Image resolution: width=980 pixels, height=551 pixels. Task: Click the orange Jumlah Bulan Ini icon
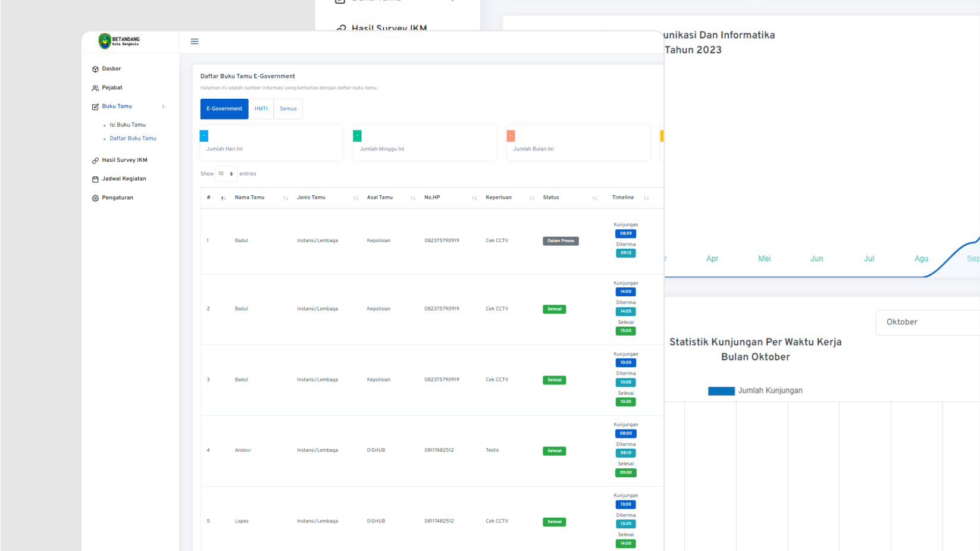pos(511,136)
